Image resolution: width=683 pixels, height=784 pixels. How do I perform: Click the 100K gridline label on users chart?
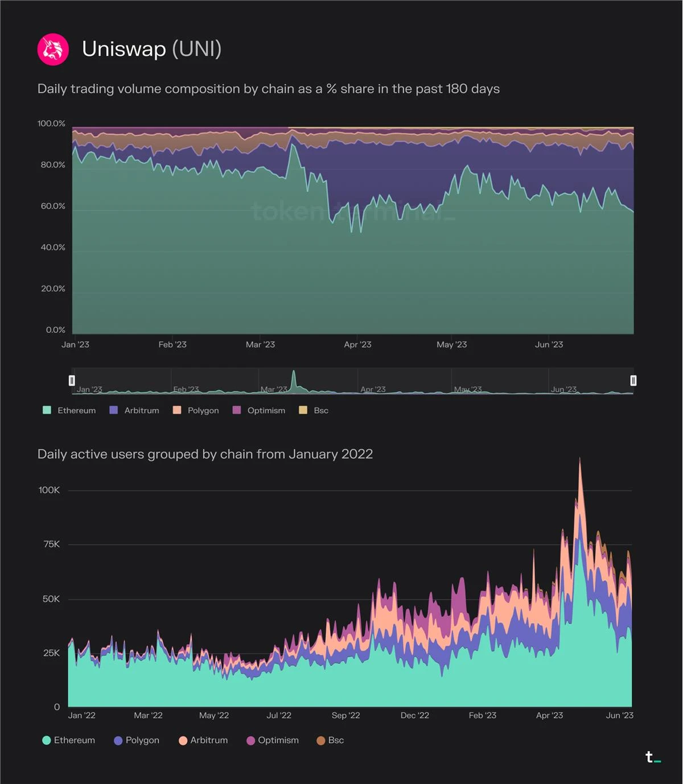[x=49, y=490]
